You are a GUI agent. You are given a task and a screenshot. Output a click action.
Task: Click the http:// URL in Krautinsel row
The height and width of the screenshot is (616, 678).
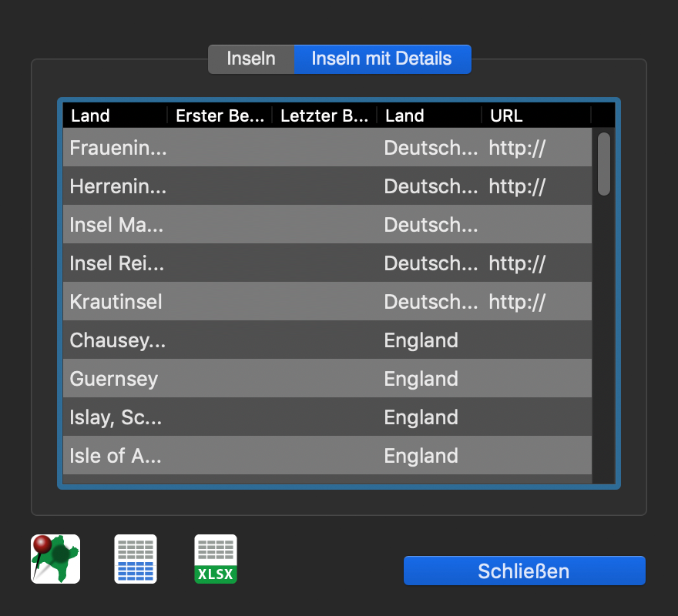point(517,302)
